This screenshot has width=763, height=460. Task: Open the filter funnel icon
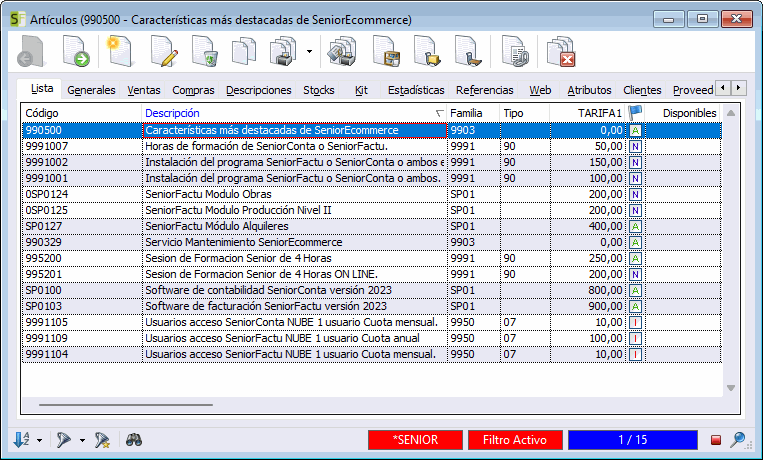click(x=63, y=440)
